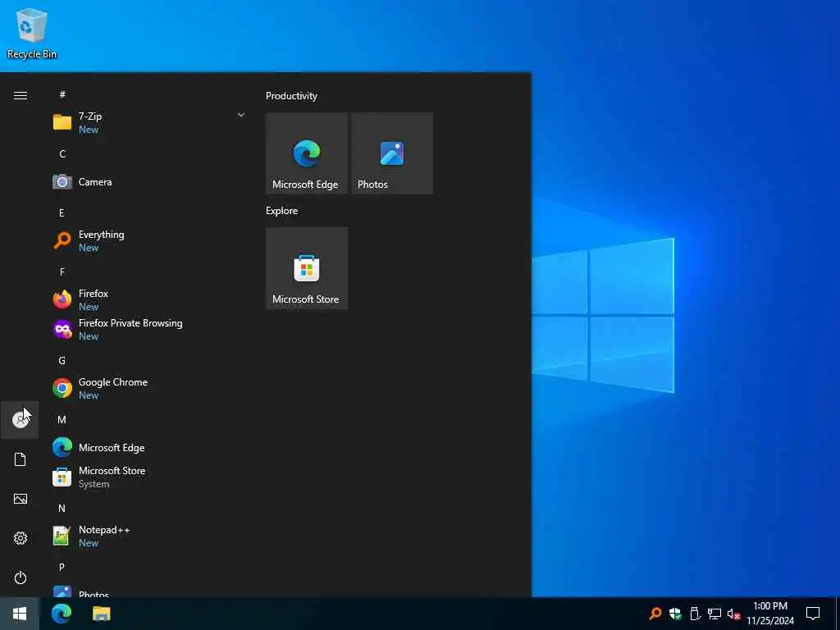This screenshot has width=840, height=630.
Task: Click the M letter header
Action: point(62,419)
